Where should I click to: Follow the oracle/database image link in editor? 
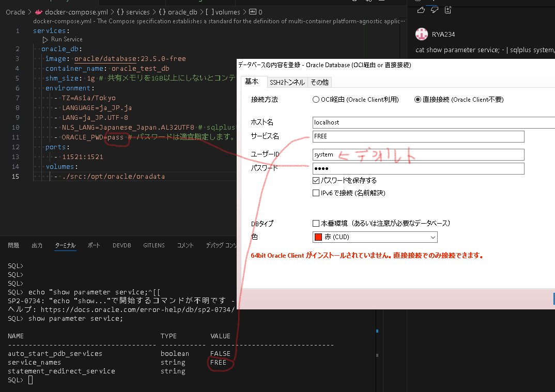pos(105,59)
